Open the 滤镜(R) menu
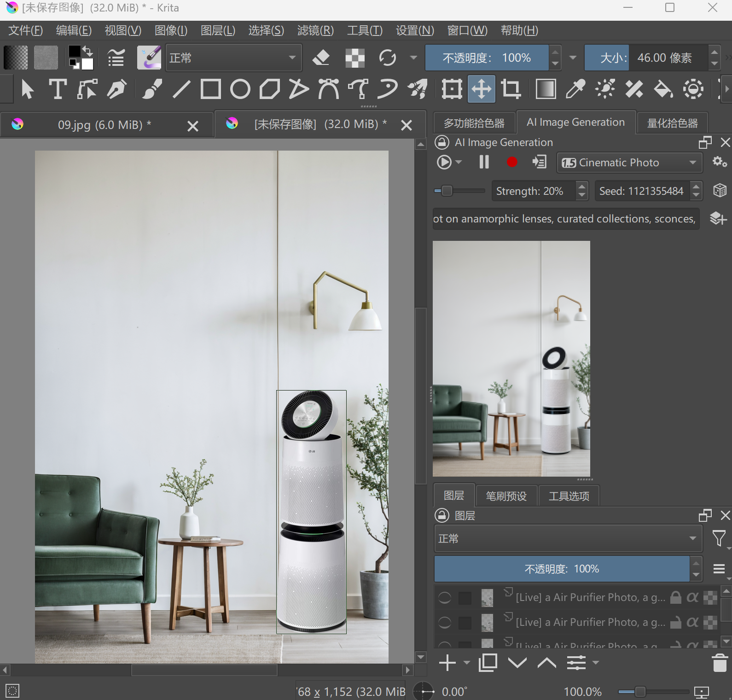732x700 pixels. coord(315,30)
